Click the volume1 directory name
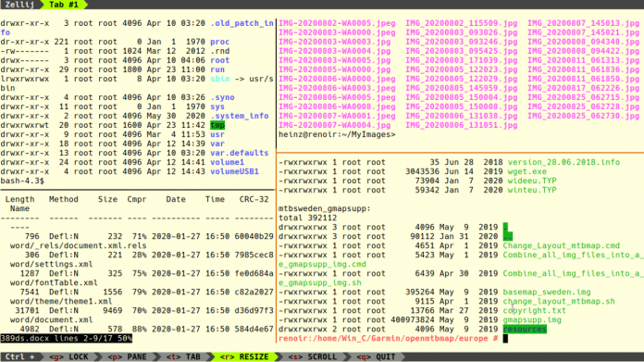644x362 pixels. pyautogui.click(x=227, y=162)
